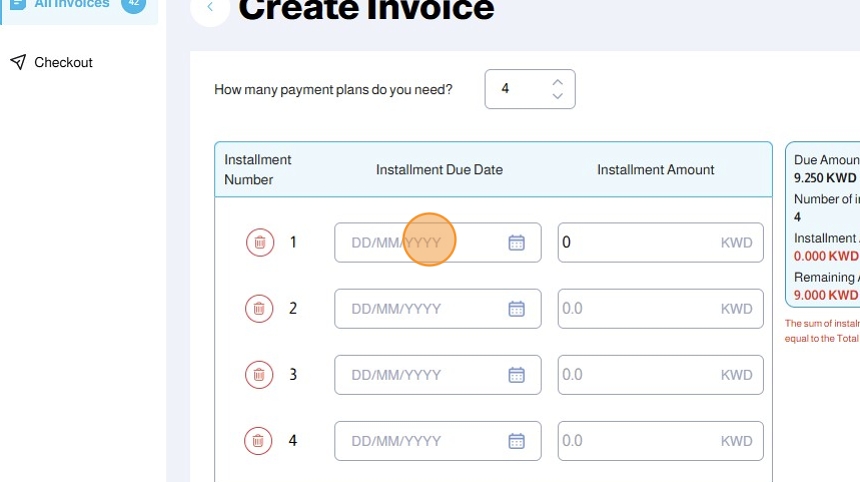
Task: Click installment 2 amount field
Action: [638, 308]
